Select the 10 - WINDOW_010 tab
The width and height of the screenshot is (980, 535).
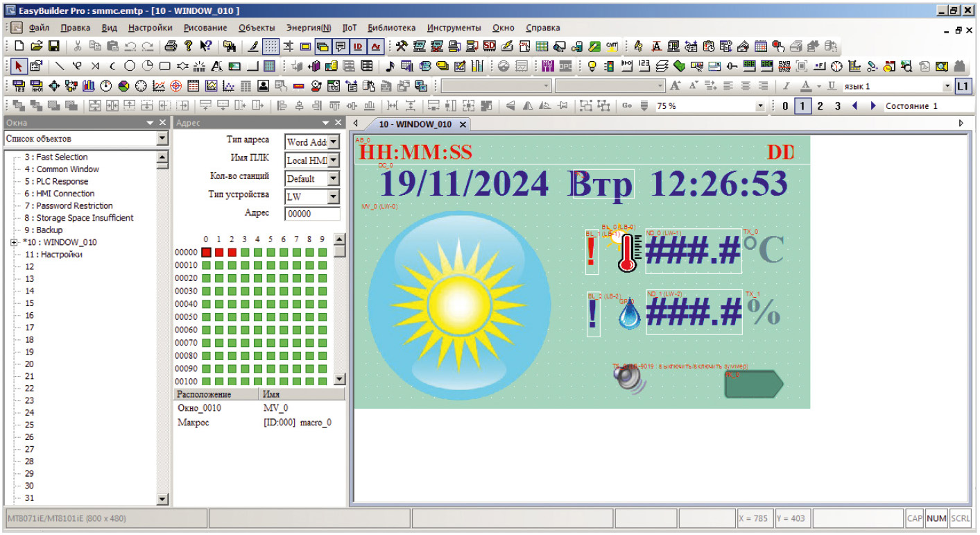(x=415, y=124)
